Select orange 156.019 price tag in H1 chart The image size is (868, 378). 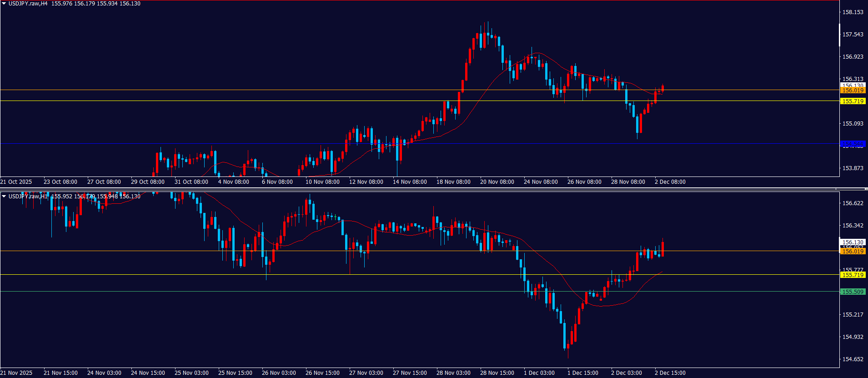(853, 252)
